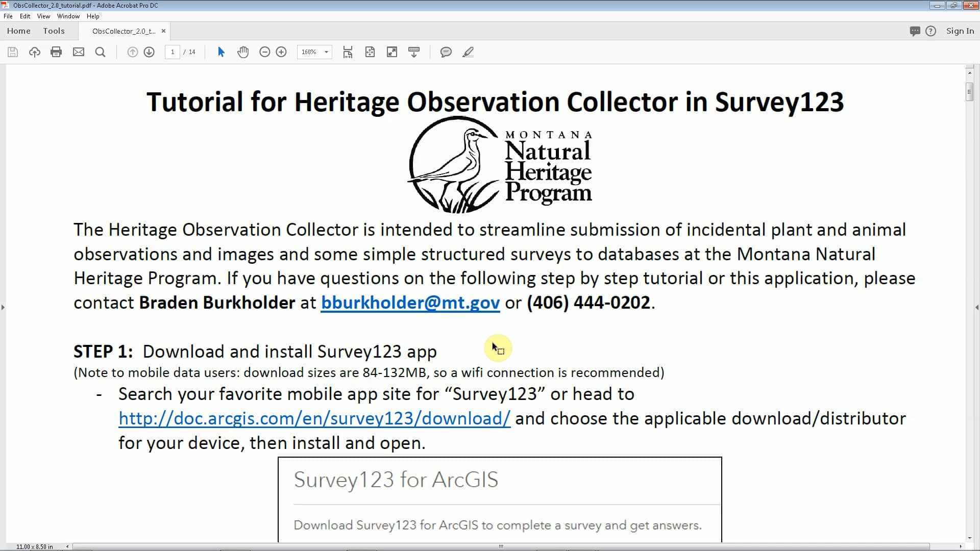Click the vertical scrollbar thumb
Viewport: 980px width, 551px height.
pos(969,92)
